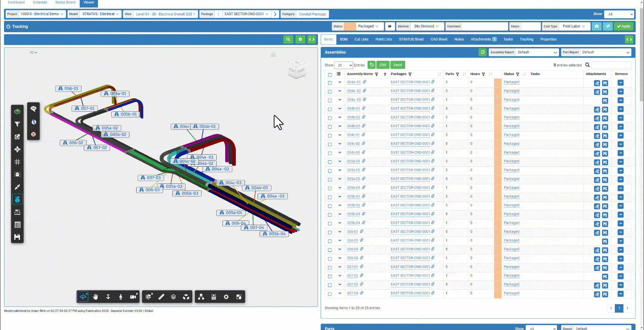Image resolution: width=644 pixels, height=330 pixels.
Task: Check the header checkbox to select all assemblies
Action: point(330,74)
